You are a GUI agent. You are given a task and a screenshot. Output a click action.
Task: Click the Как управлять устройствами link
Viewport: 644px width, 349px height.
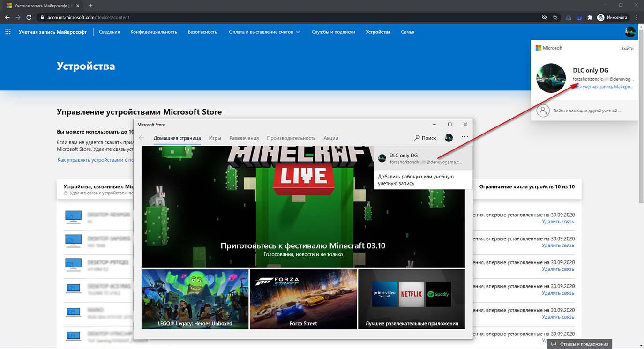[96, 160]
